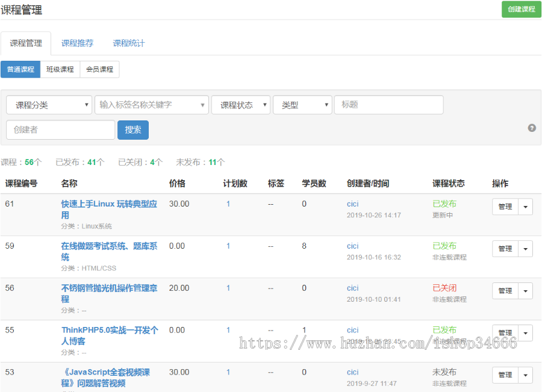Image resolution: width=542 pixels, height=392 pixels.
Task: Switch to the 课程统计 tab
Action: click(x=128, y=43)
